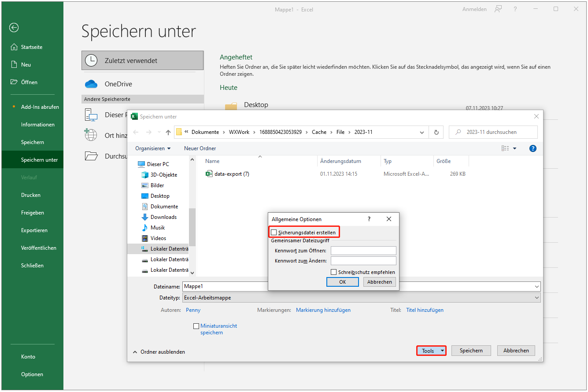
Task: Open Optionen in the sidebar
Action: [32, 374]
